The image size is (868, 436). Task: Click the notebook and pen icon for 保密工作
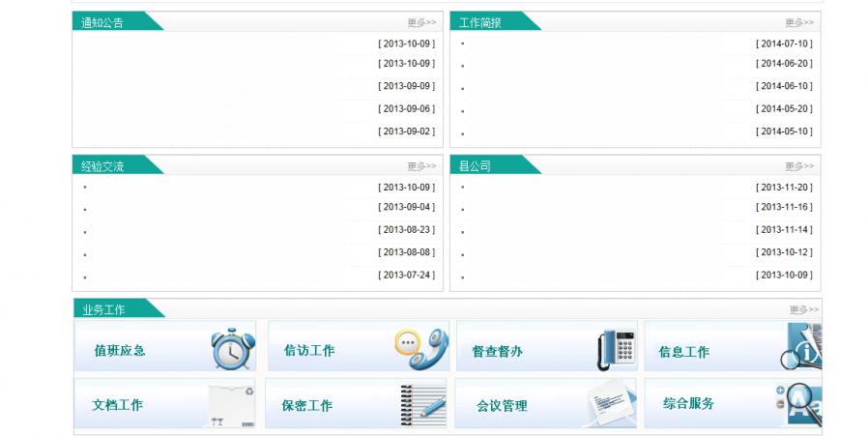click(x=422, y=405)
